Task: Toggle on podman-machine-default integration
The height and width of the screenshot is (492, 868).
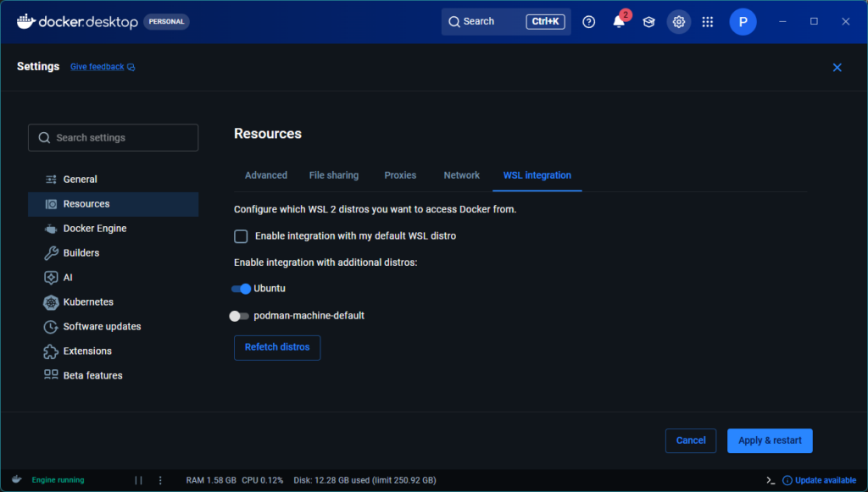Action: coord(239,316)
